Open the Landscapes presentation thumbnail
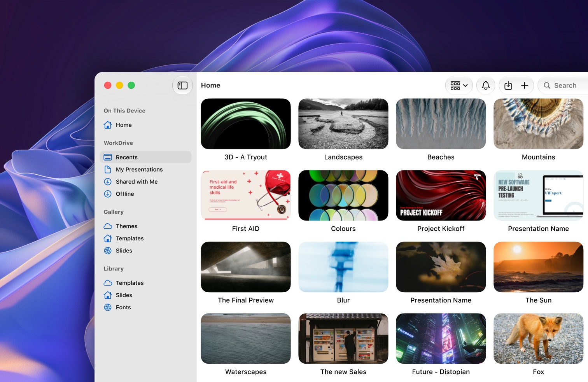The image size is (588, 382). point(343,124)
